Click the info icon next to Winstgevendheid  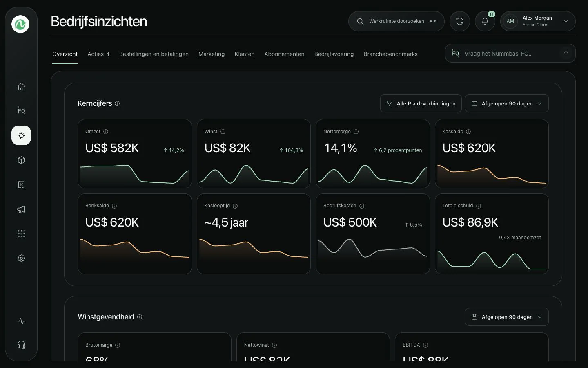140,317
